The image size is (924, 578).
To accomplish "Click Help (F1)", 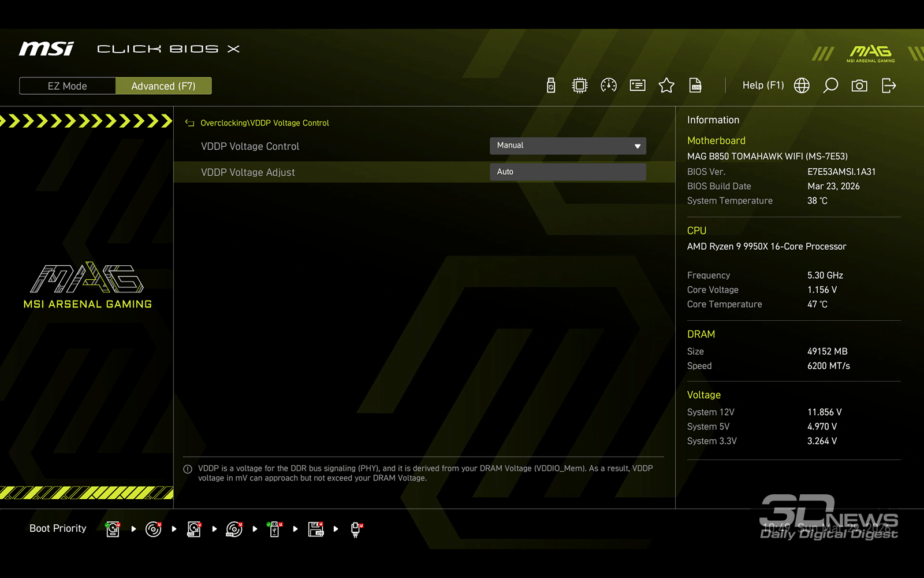I will click(763, 86).
